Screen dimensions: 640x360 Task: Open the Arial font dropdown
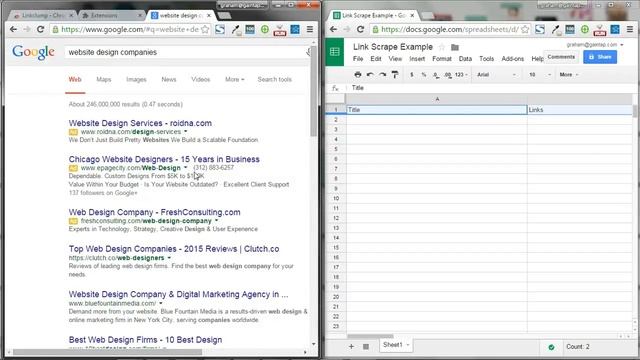(496, 75)
